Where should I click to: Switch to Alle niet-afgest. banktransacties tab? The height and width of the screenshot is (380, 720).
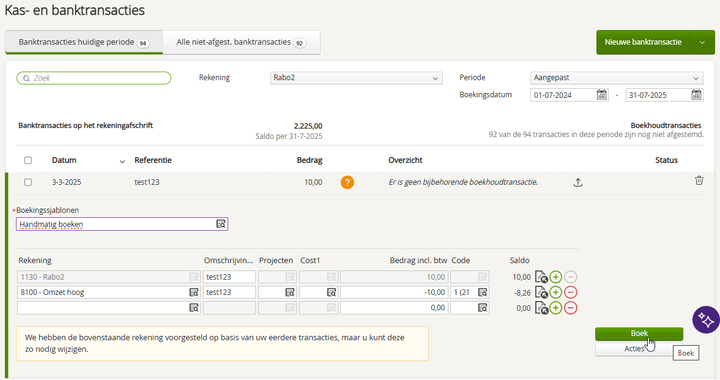click(241, 42)
